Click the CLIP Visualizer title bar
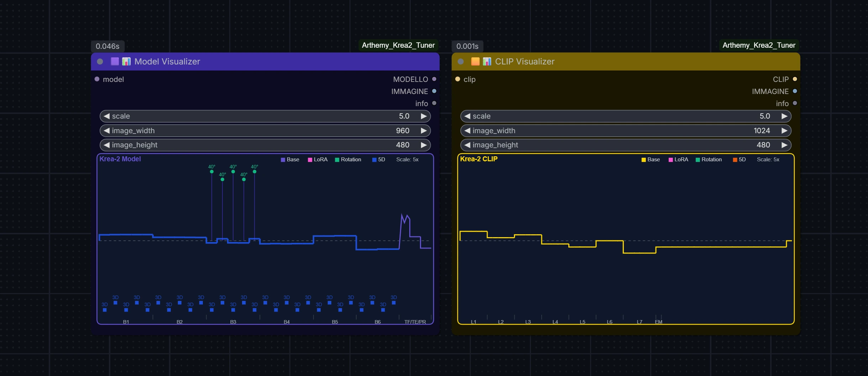 click(x=626, y=62)
